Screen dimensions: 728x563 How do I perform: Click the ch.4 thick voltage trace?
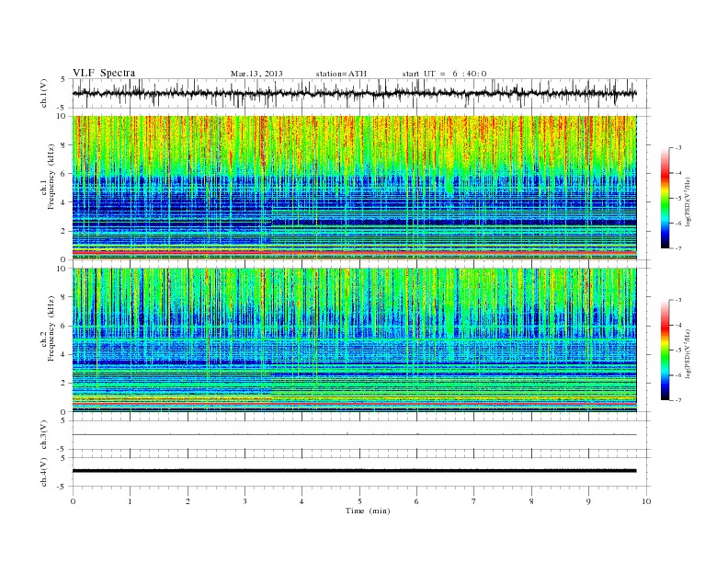tap(354, 471)
